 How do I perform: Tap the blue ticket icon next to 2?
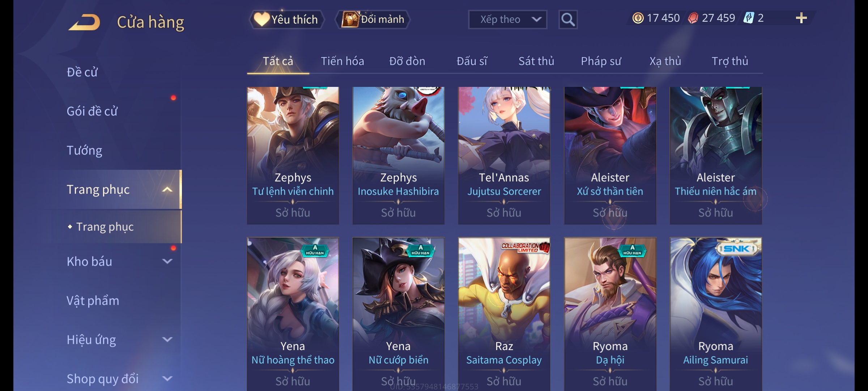749,18
